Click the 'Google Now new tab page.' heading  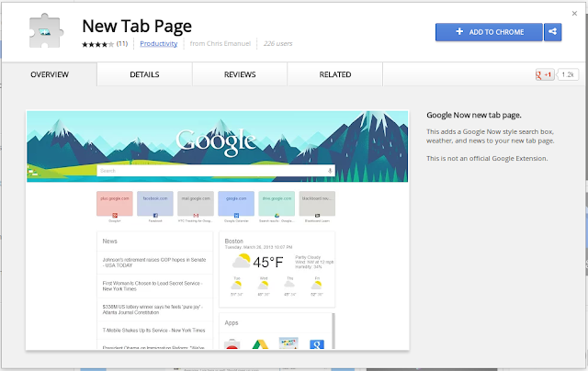pyautogui.click(x=474, y=115)
